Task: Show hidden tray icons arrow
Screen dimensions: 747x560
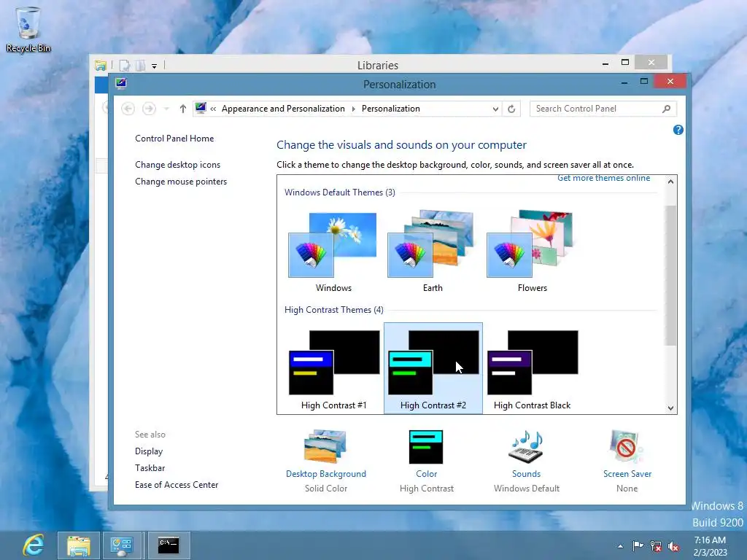Action: click(x=620, y=546)
